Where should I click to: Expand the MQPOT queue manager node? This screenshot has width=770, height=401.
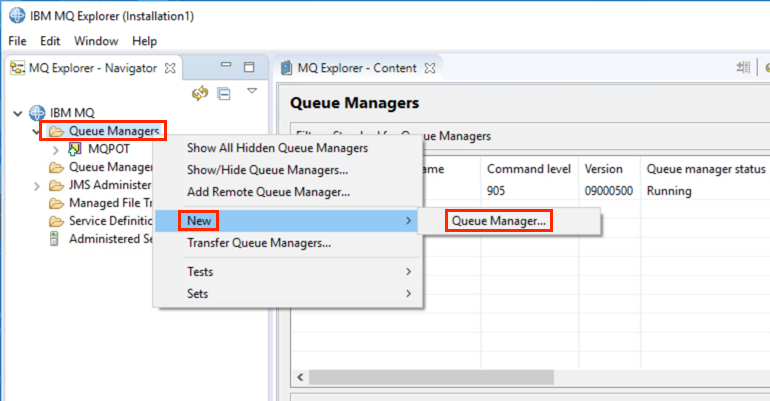click(55, 149)
